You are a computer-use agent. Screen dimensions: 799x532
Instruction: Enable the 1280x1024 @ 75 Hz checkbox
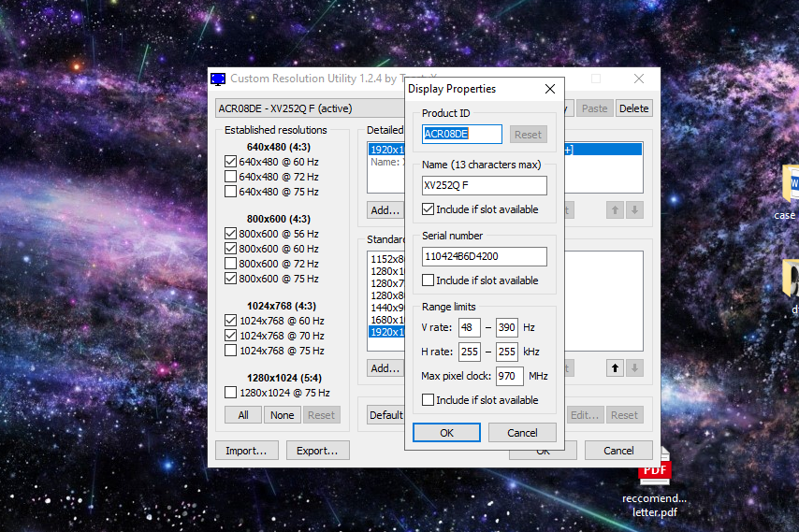[x=230, y=393]
